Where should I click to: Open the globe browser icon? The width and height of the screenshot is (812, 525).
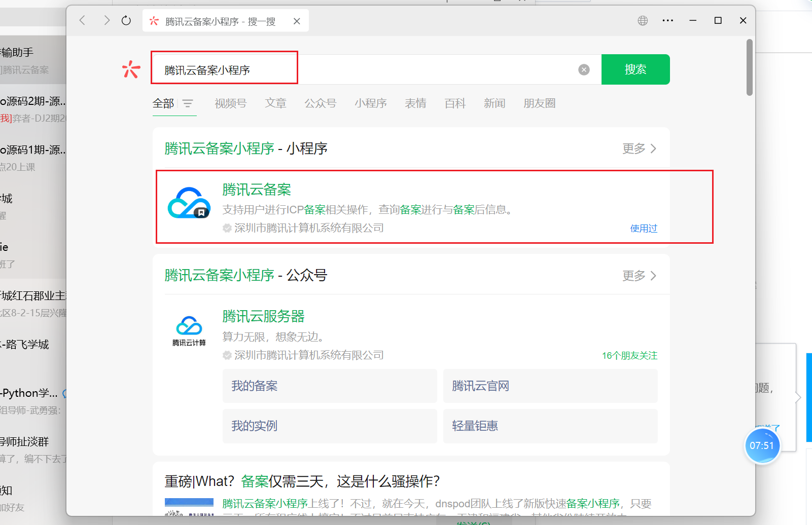[x=643, y=21]
